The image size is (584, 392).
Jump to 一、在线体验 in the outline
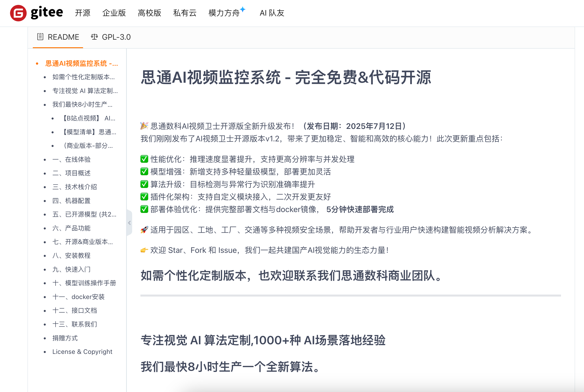pos(71,159)
